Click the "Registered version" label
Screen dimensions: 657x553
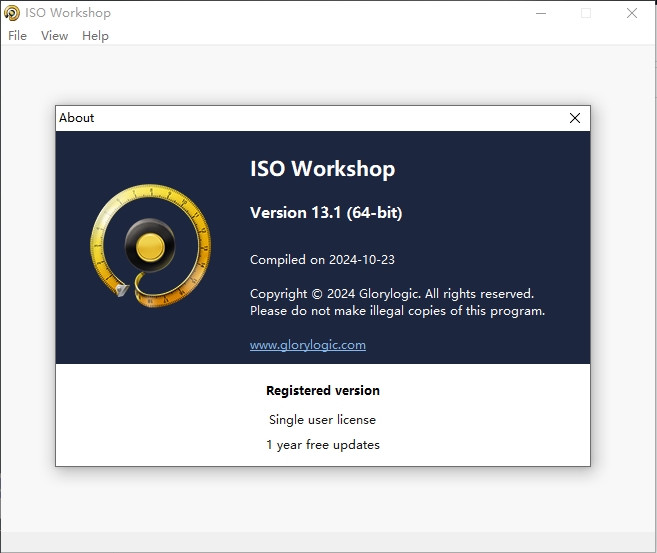click(322, 391)
